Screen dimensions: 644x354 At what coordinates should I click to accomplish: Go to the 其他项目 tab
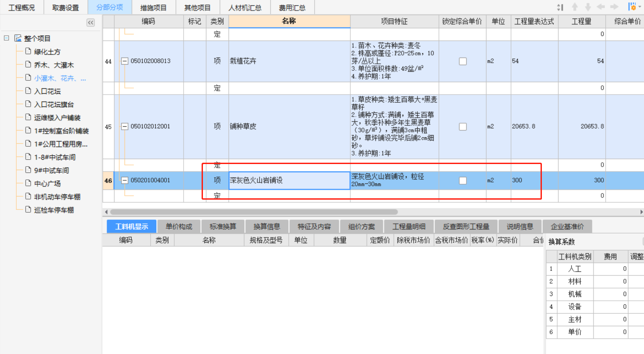pos(198,7)
